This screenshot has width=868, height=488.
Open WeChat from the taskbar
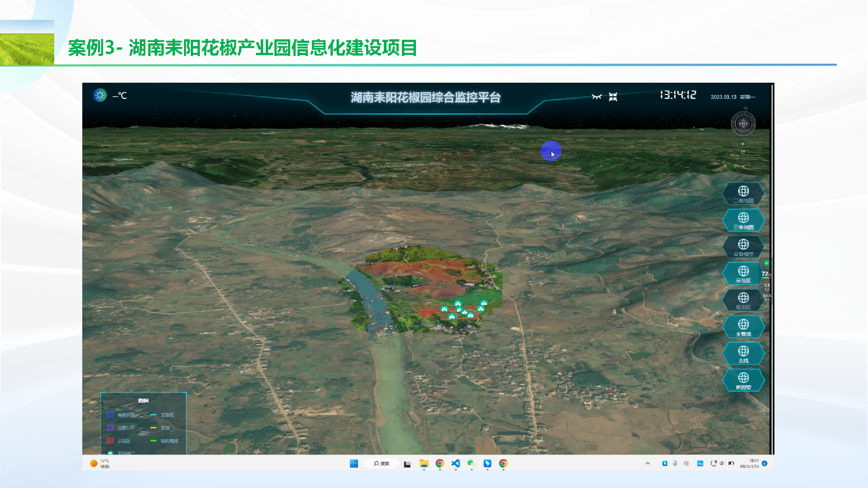tap(471, 464)
